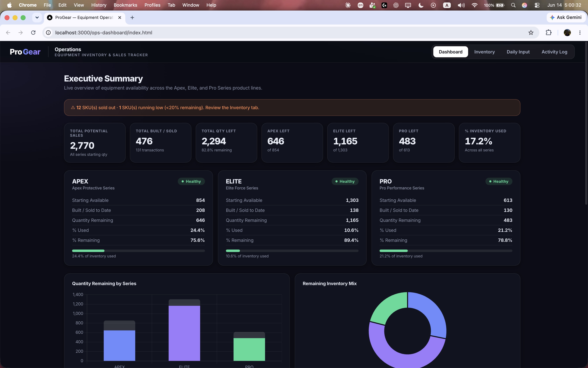588x368 pixels.
Task: View site information icon
Action: [x=49, y=33]
